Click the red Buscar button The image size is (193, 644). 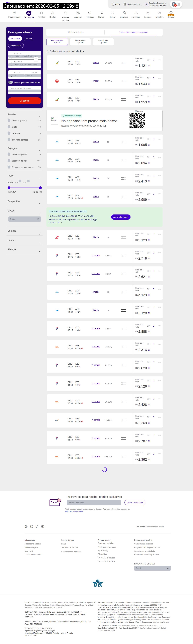(25, 101)
